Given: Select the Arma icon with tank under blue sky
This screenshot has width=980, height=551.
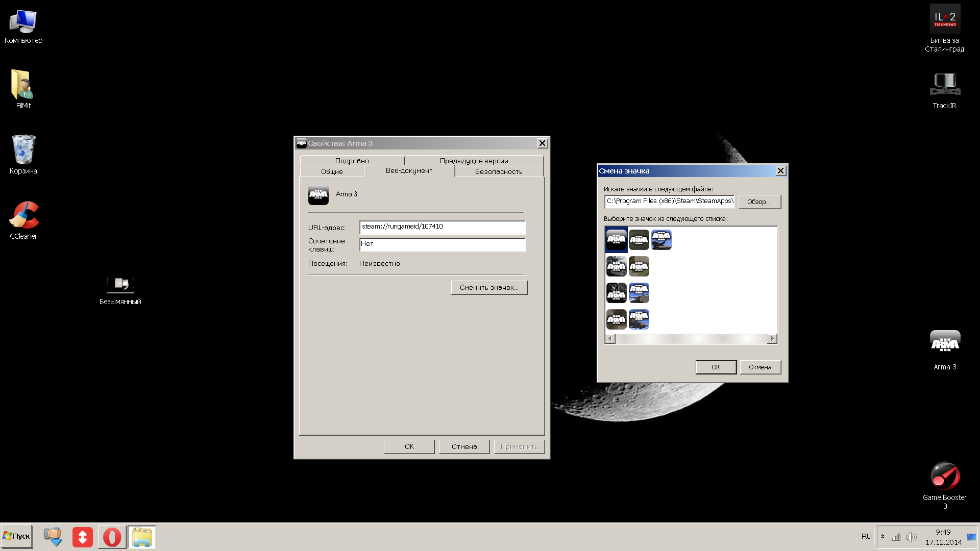Looking at the screenshot, I should [639, 293].
